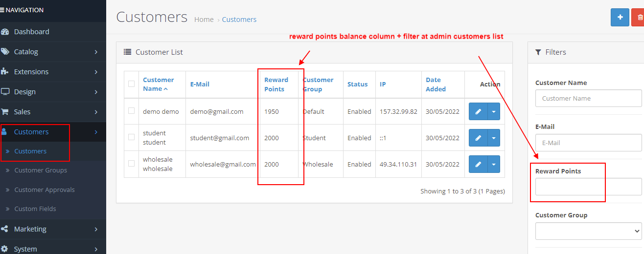The image size is (644, 254).
Task: Click pencil edit icon for student row
Action: tap(478, 138)
